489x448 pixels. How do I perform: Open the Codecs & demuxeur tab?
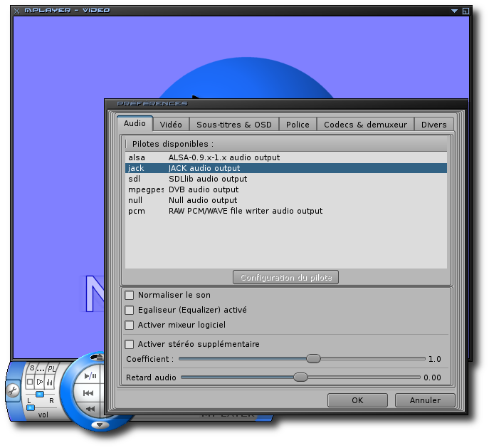click(x=365, y=125)
